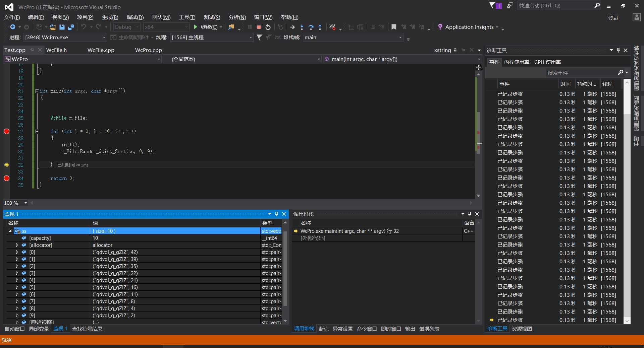This screenshot has height=348, width=644.
Task: Click the Find in Files folder icon
Action: coord(231,27)
